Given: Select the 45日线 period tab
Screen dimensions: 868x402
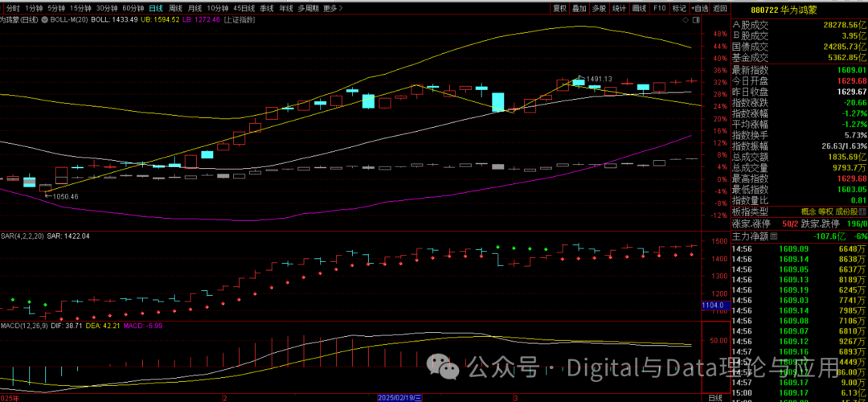Looking at the screenshot, I should click(x=244, y=8).
